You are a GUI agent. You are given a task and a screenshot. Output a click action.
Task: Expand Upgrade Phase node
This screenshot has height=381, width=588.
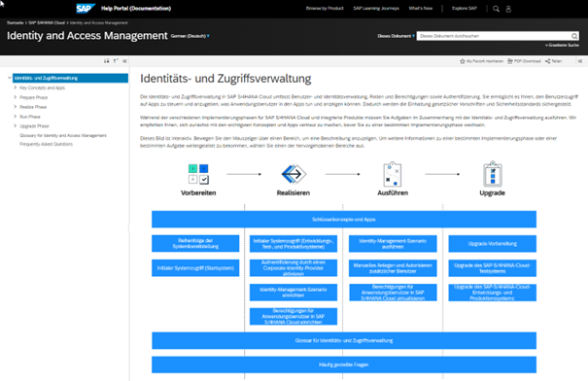coord(15,126)
